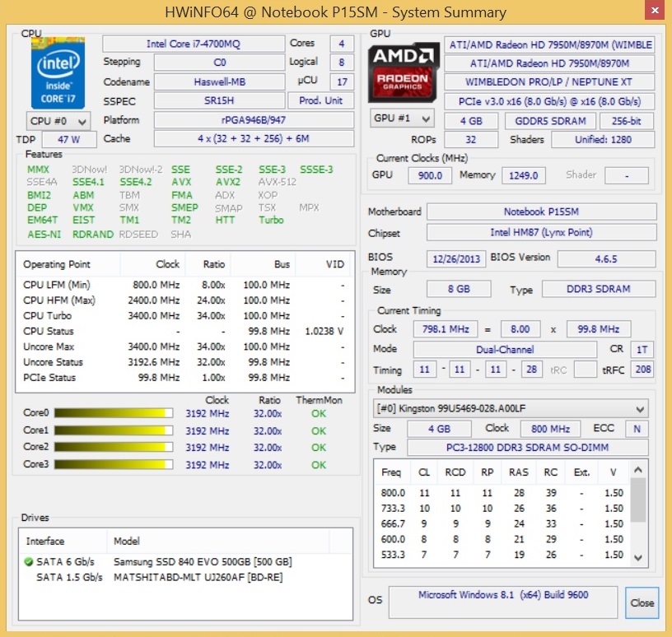Click the SR15H SSPEC field

pos(219,100)
